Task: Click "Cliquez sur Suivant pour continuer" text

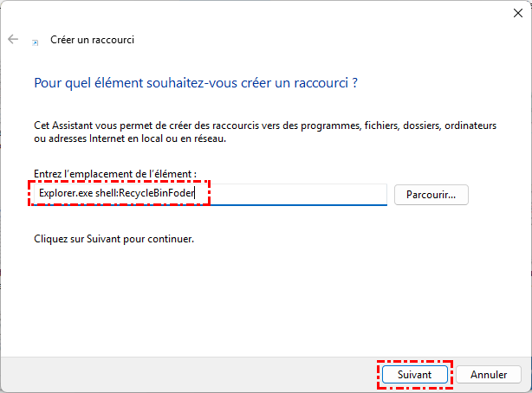Action: (113, 238)
